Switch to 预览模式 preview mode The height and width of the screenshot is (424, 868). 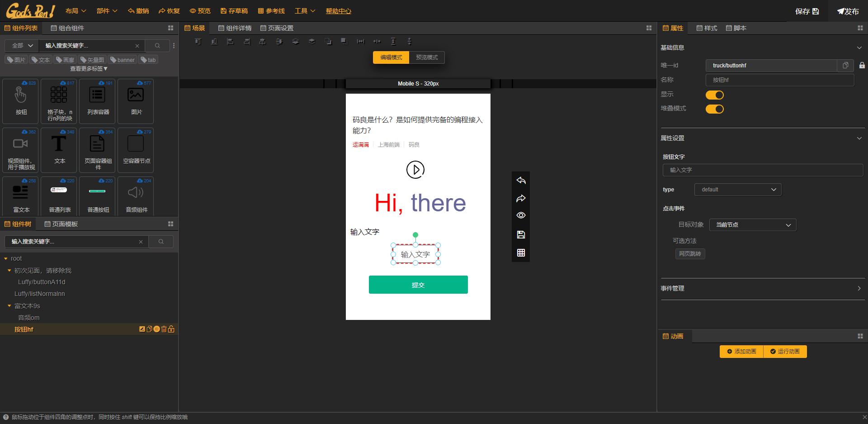(427, 57)
